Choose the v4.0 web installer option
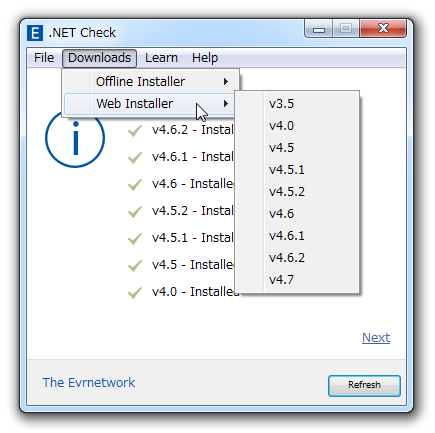The image size is (435, 433). (x=297, y=126)
